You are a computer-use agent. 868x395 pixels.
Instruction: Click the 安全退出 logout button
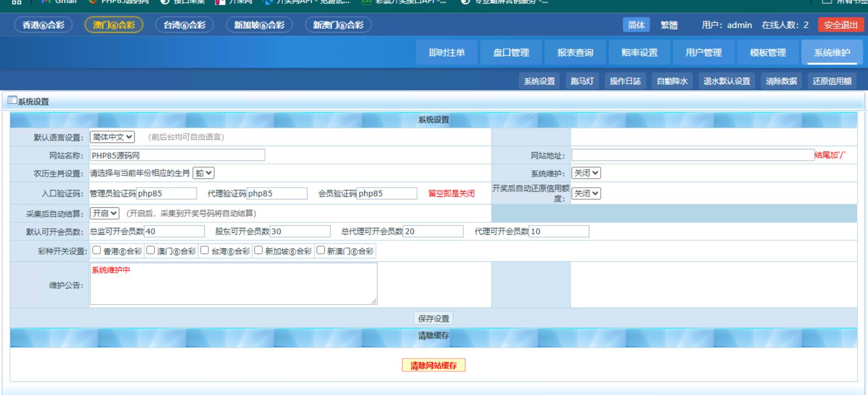[841, 25]
